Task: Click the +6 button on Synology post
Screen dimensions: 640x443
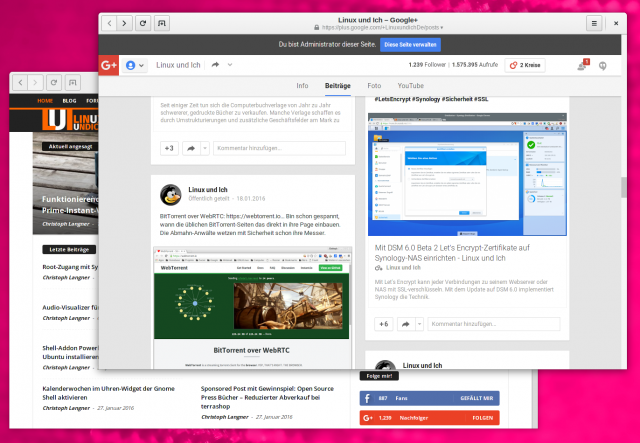Action: [x=384, y=324]
